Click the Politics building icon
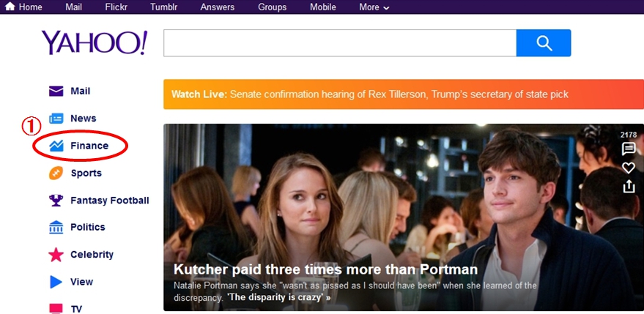Screen dimensions: 644x314 pos(56,227)
